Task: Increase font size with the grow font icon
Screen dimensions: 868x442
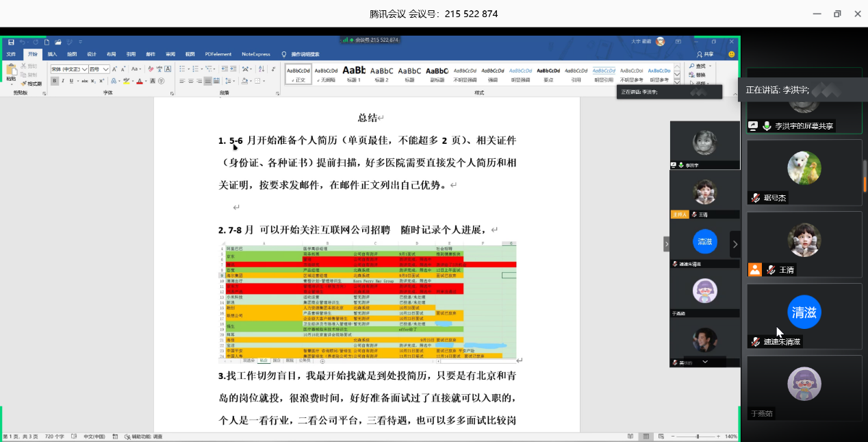Action: [x=114, y=69]
